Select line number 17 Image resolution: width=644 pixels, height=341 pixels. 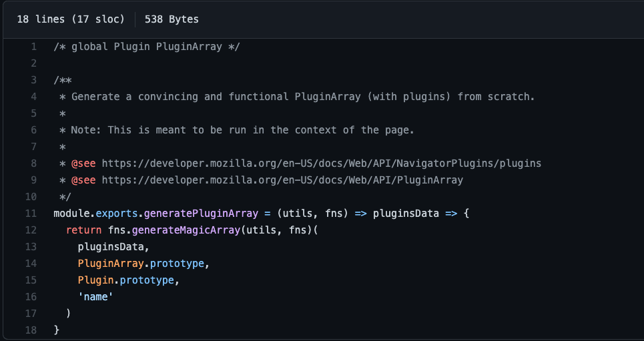(31, 314)
